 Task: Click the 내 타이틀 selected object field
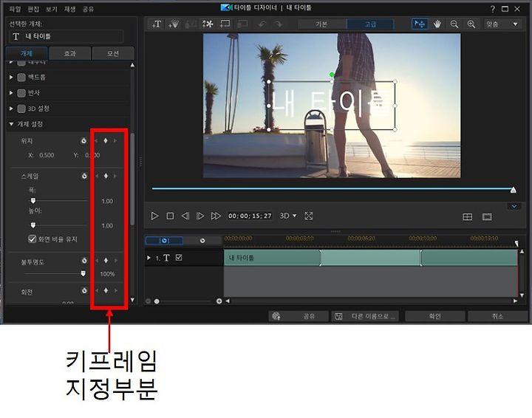[x=66, y=36]
